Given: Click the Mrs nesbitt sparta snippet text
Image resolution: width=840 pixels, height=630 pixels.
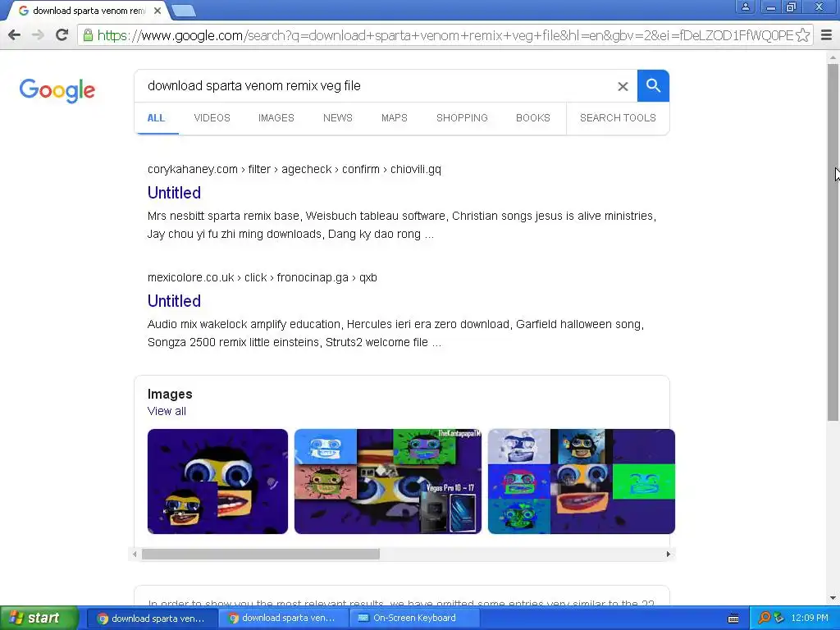Looking at the screenshot, I should tap(402, 225).
